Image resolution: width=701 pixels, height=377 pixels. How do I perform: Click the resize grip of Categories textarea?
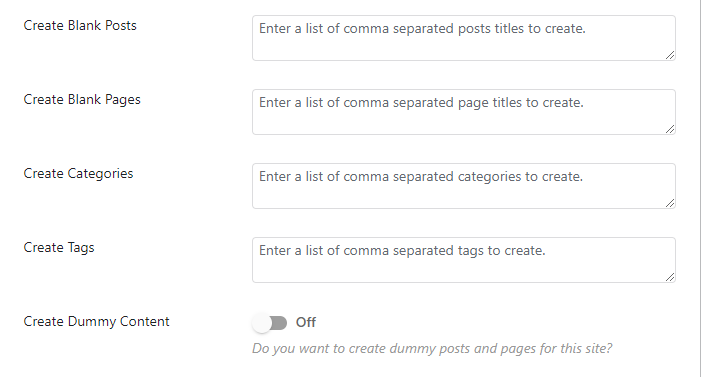670,203
